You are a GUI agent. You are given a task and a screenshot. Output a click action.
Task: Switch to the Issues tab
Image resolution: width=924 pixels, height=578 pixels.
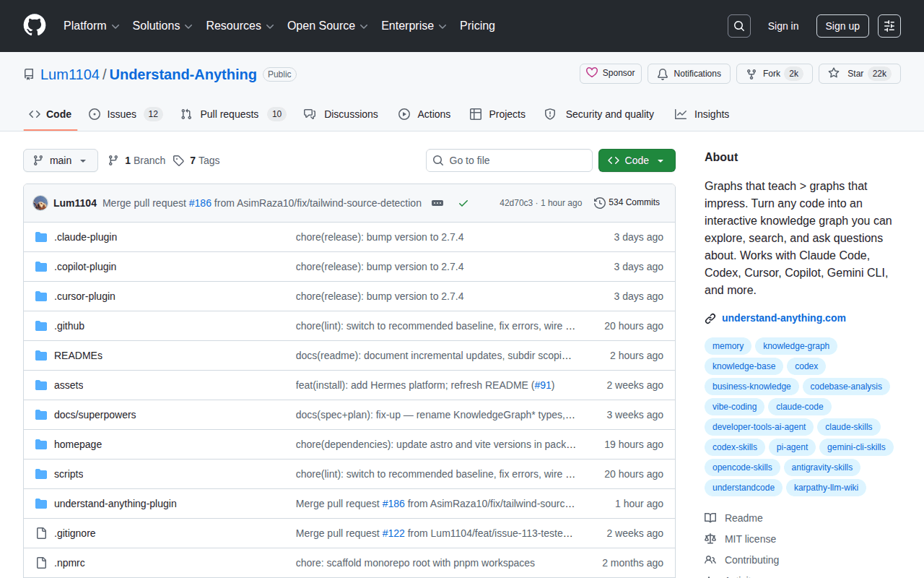pyautogui.click(x=126, y=114)
